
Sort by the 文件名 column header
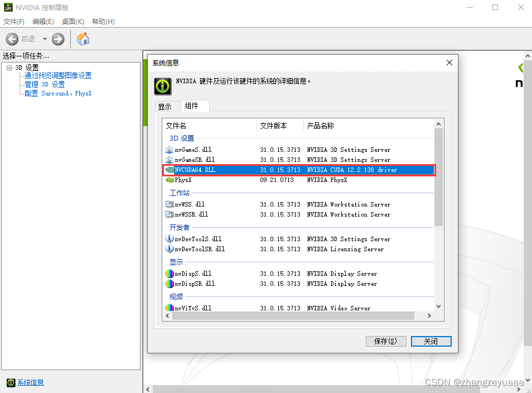(209, 126)
